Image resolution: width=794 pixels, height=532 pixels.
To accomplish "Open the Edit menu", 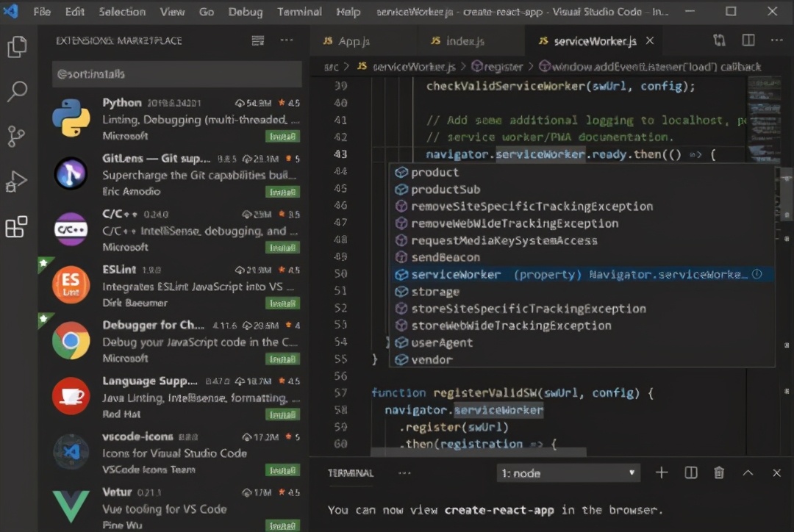I will pyautogui.click(x=74, y=11).
